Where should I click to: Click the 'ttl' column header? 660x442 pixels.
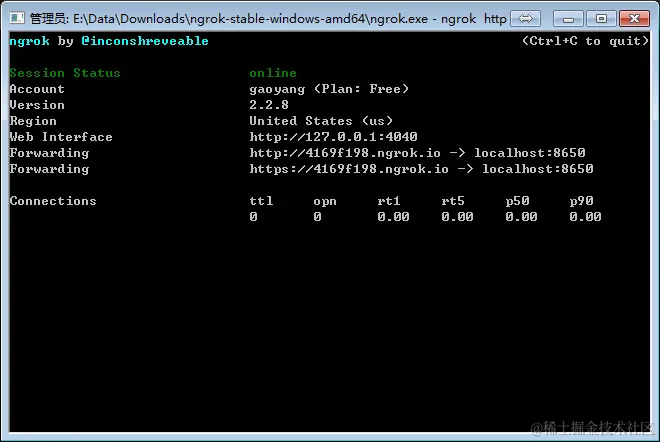261,201
